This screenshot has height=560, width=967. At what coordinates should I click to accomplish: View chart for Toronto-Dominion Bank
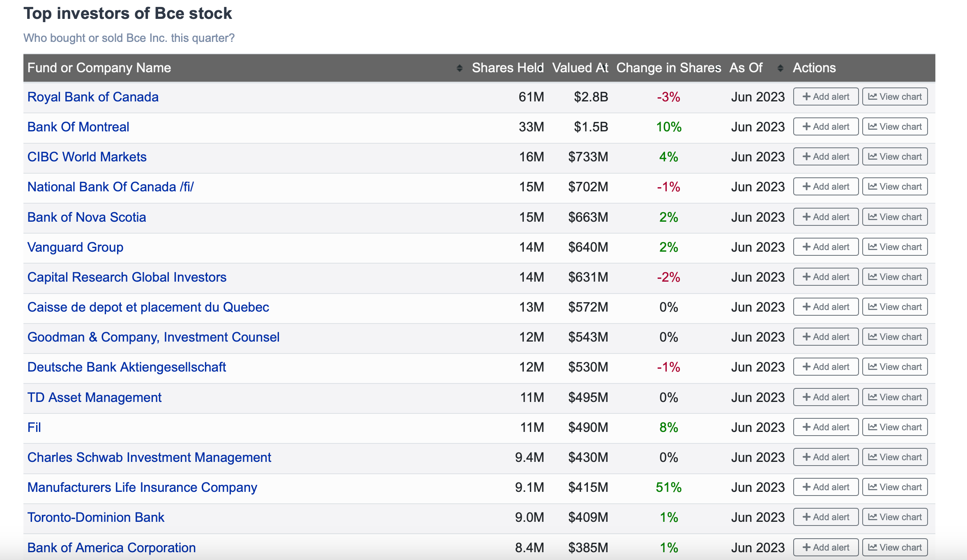[x=895, y=517]
